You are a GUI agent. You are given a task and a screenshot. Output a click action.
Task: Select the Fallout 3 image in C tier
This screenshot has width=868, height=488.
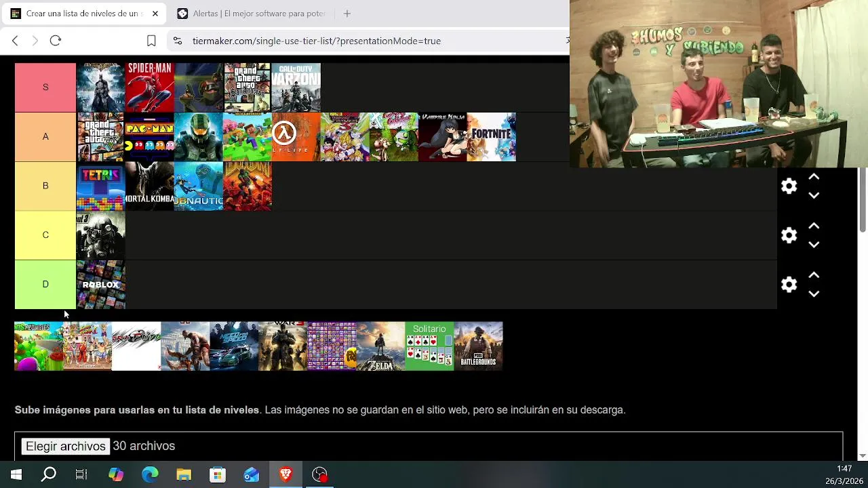[x=101, y=235]
